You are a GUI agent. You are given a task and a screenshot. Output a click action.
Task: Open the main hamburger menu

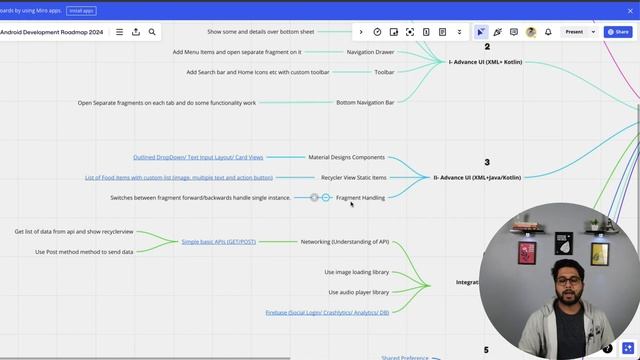click(x=119, y=32)
